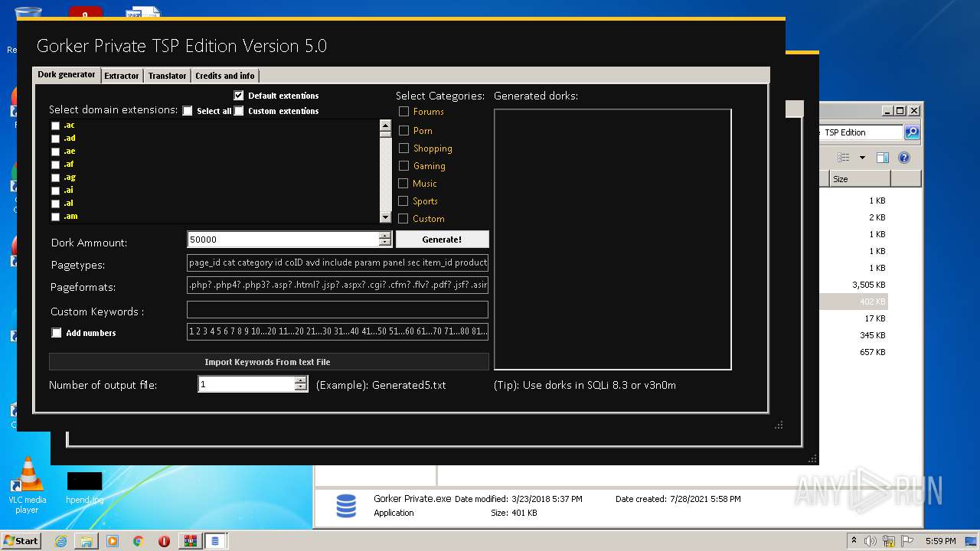Show hidden tray icons arrow

(854, 541)
